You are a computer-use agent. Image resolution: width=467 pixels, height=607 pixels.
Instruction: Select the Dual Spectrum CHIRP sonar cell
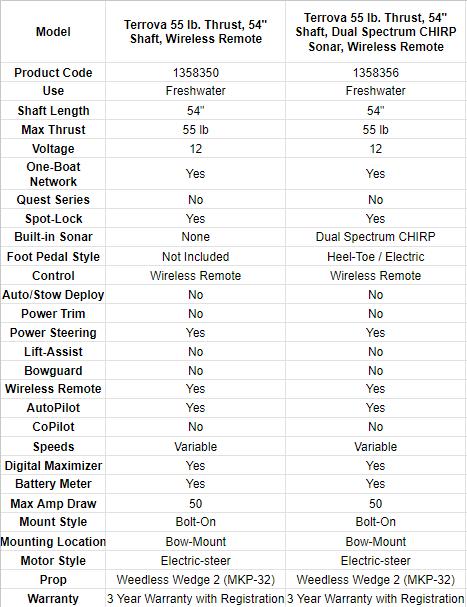[x=376, y=237]
